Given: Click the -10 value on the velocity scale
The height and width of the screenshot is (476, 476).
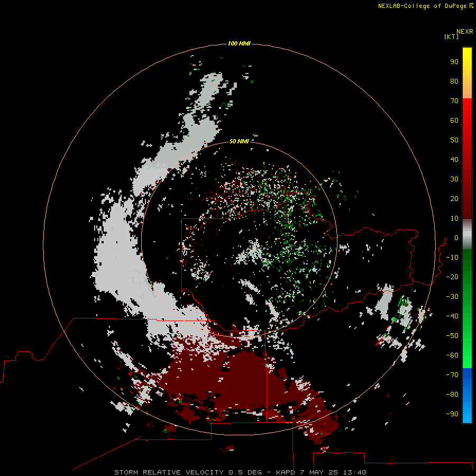Looking at the screenshot, I should click(x=452, y=258).
